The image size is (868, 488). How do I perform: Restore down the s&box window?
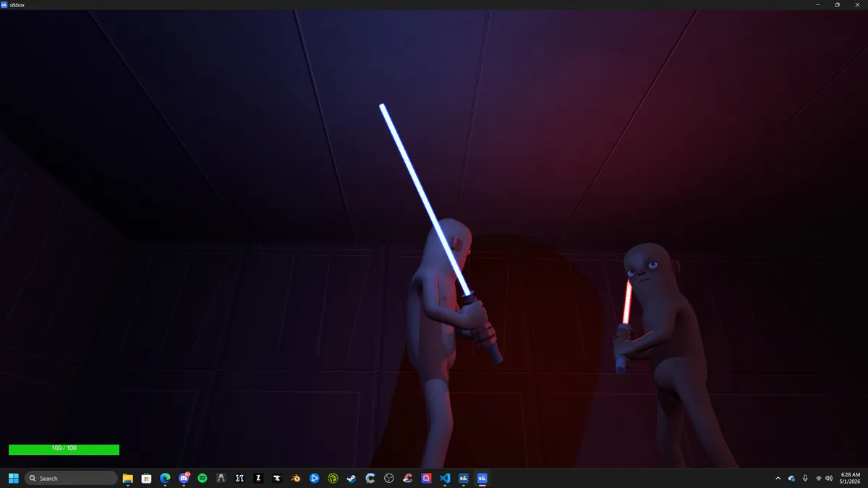tap(838, 4)
